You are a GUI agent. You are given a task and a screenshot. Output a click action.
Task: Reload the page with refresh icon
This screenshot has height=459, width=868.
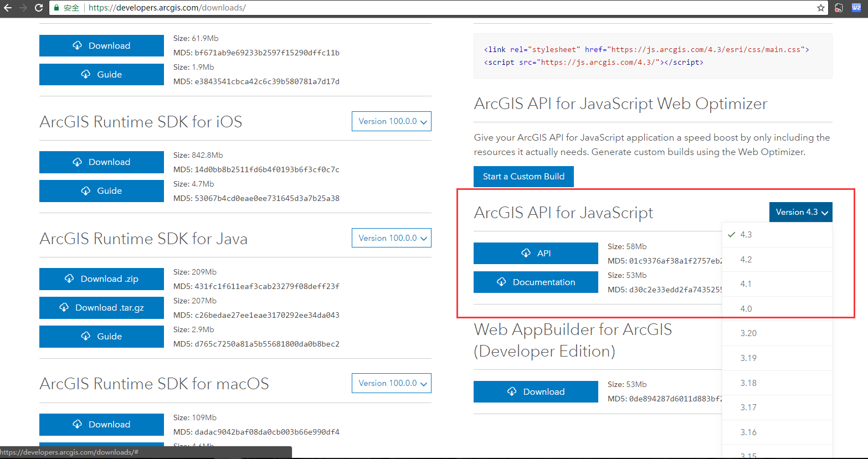[x=39, y=8]
